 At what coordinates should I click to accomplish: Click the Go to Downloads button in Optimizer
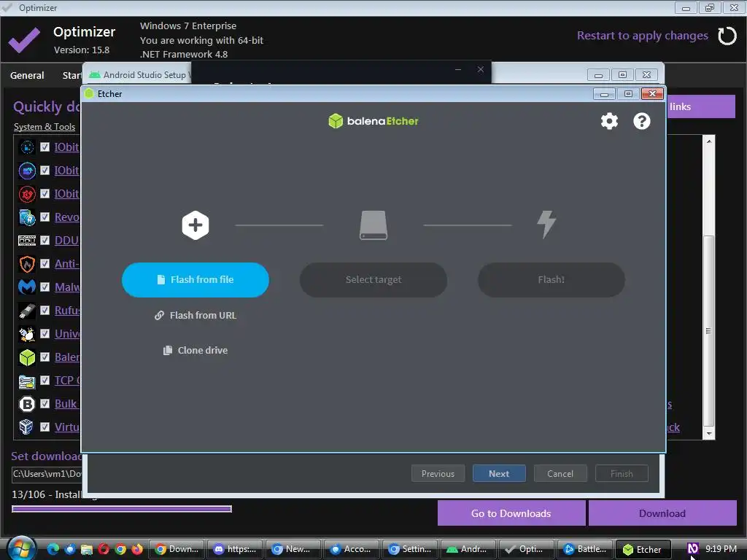511,513
